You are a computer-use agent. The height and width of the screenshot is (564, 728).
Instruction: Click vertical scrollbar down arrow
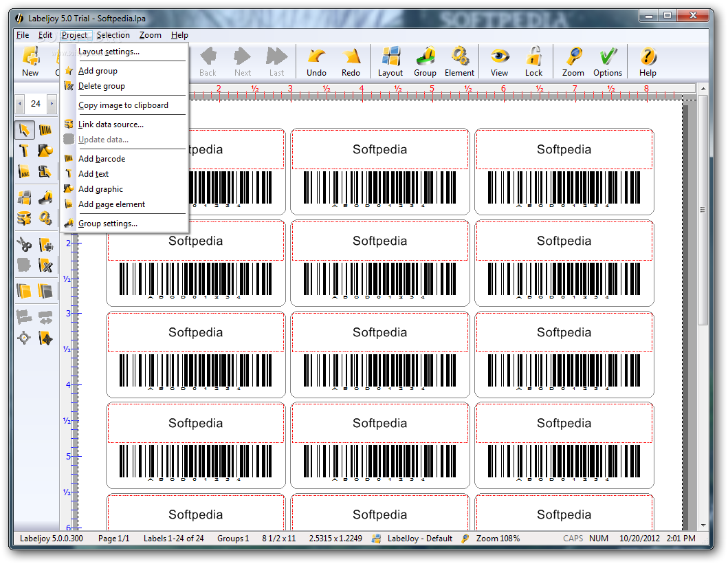coord(703,525)
